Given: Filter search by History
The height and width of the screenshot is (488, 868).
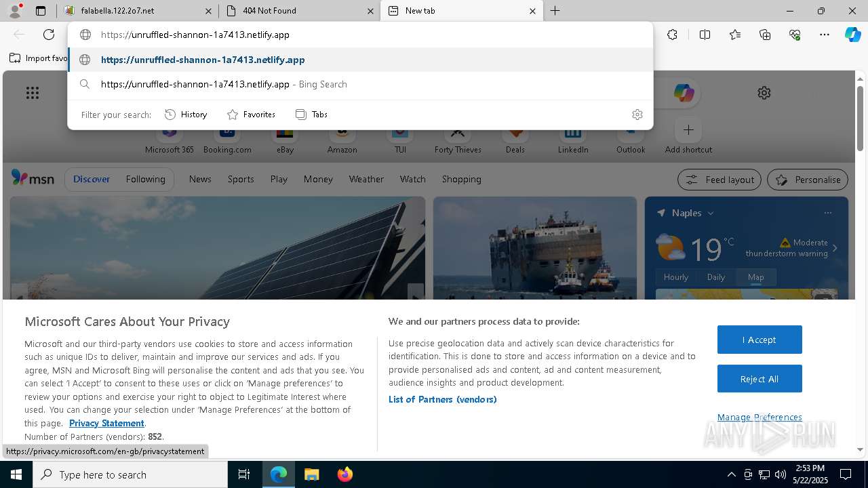Looking at the screenshot, I should (186, 115).
